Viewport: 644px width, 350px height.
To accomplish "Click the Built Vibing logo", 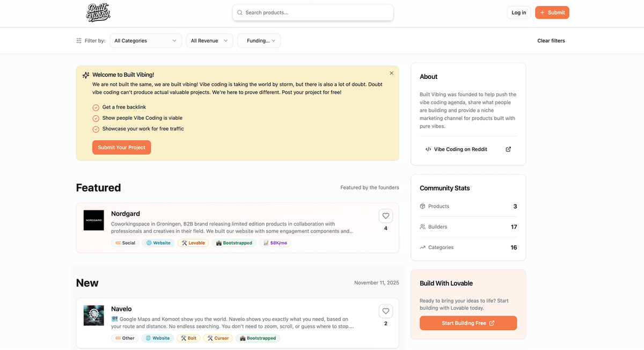I will (98, 12).
